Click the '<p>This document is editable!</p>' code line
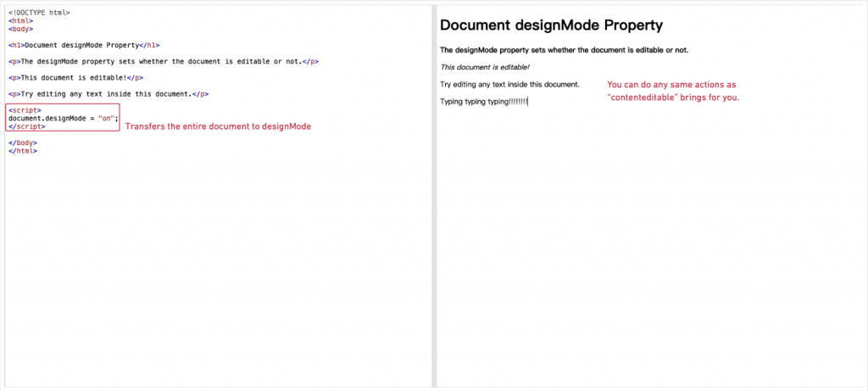 (75, 77)
